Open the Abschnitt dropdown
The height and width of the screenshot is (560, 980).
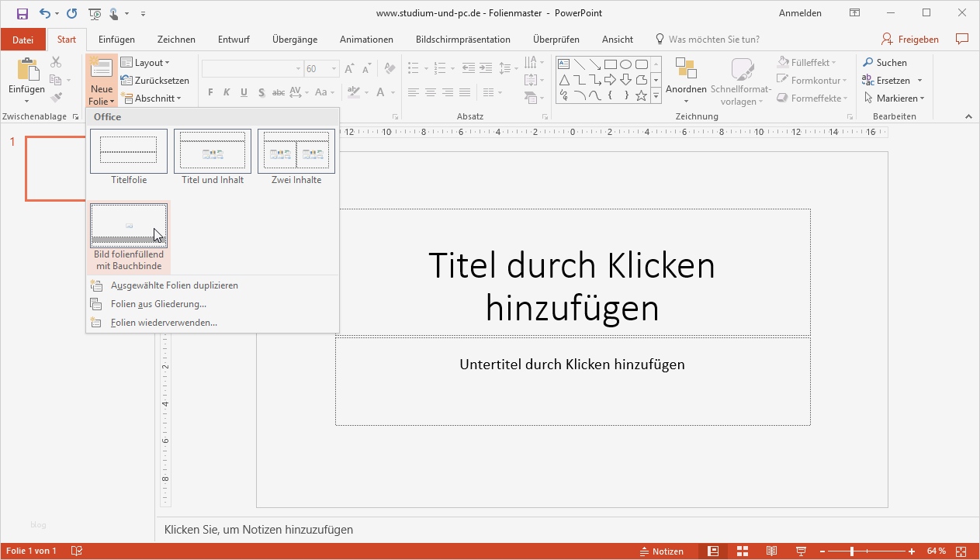click(x=151, y=99)
